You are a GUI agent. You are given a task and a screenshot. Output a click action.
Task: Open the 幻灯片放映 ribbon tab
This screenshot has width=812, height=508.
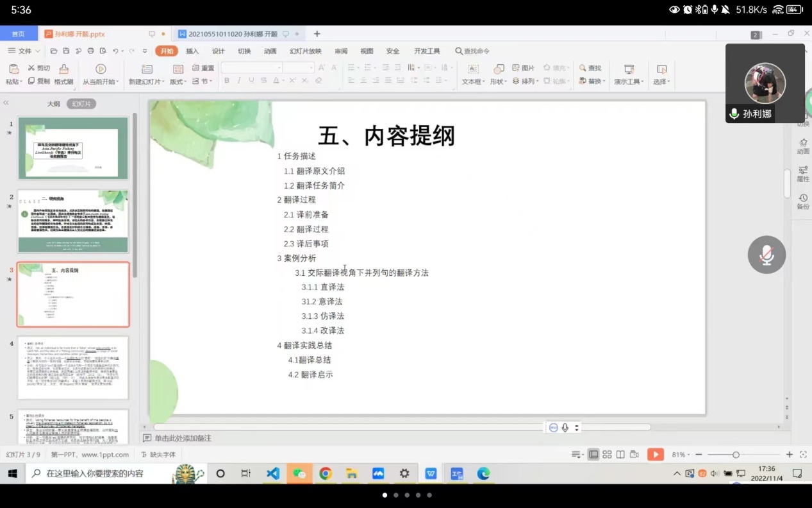pyautogui.click(x=305, y=51)
